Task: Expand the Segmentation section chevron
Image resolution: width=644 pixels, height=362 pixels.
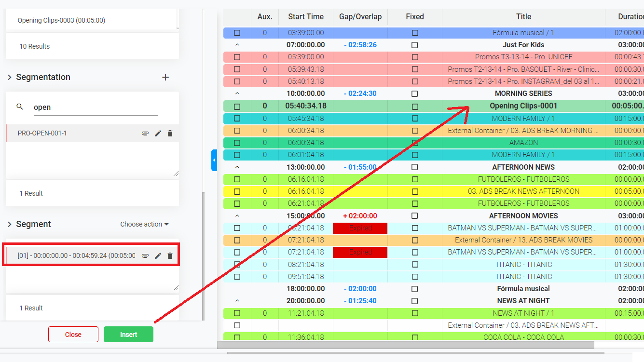Action: 9,77
